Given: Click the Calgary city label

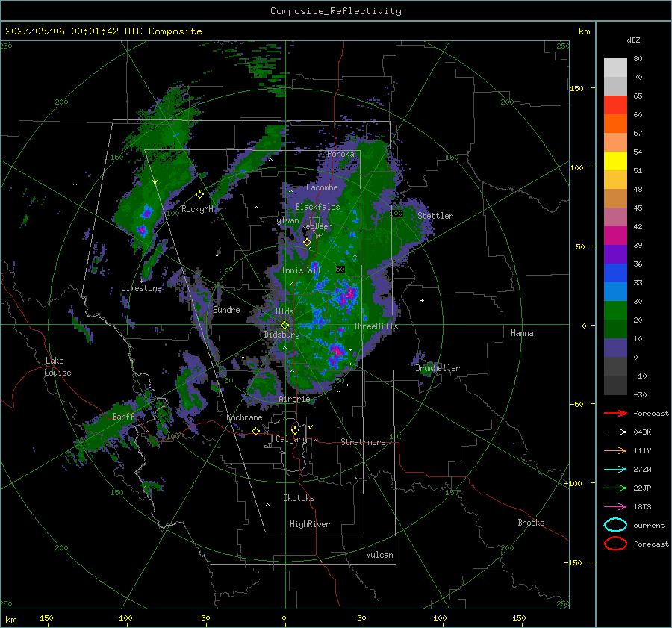Looking at the screenshot, I should click(291, 439).
